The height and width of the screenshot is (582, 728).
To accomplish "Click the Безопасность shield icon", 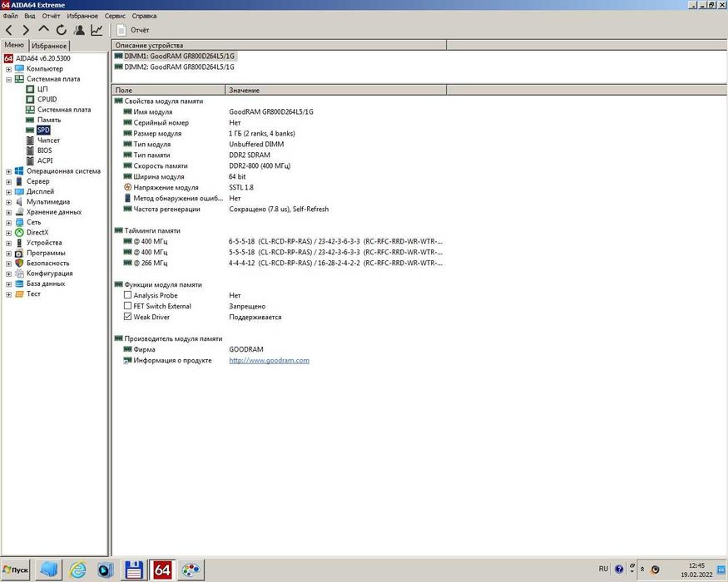I will click(19, 264).
